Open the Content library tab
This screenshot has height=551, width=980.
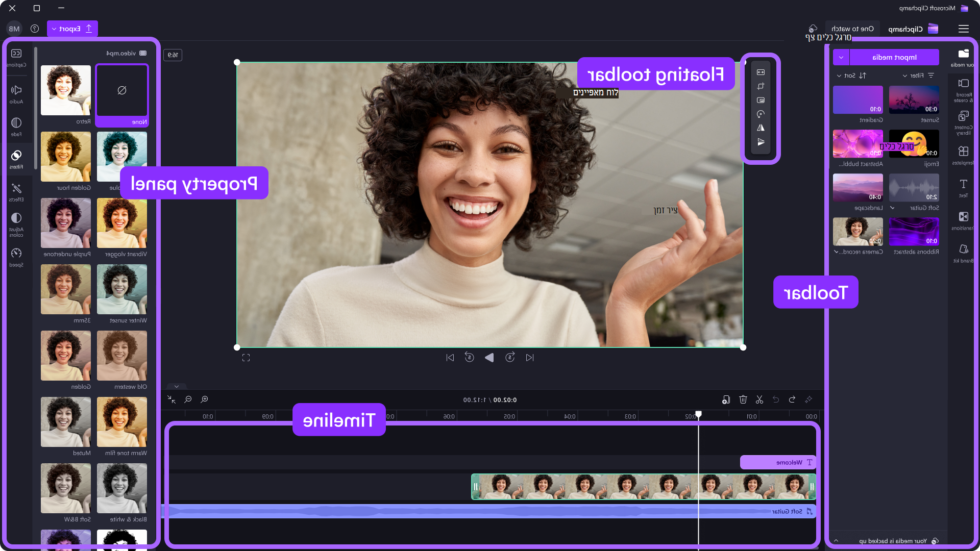pos(963,123)
